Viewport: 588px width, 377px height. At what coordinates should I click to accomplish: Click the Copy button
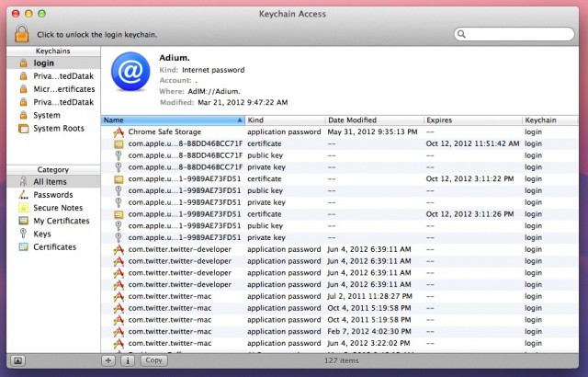click(x=154, y=360)
